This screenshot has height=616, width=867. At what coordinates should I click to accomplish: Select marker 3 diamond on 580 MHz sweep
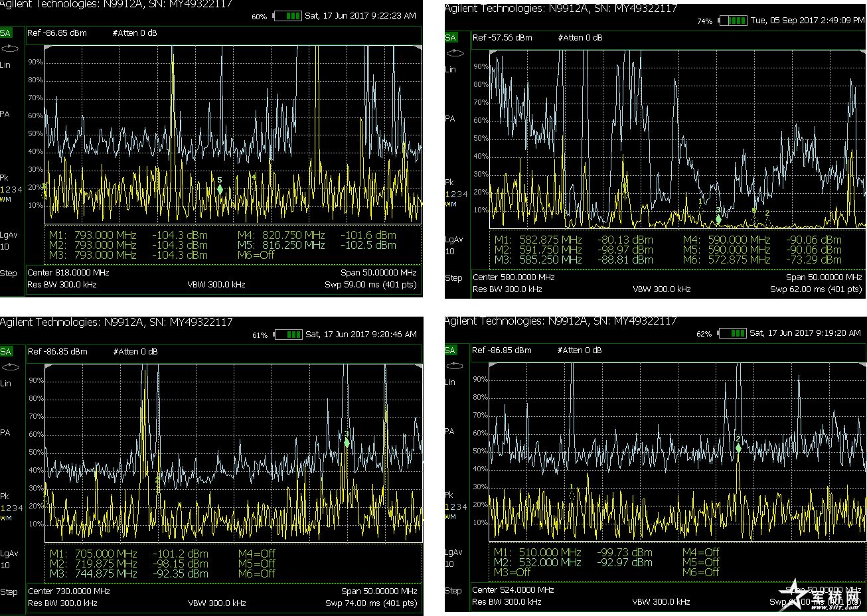pyautogui.click(x=718, y=219)
